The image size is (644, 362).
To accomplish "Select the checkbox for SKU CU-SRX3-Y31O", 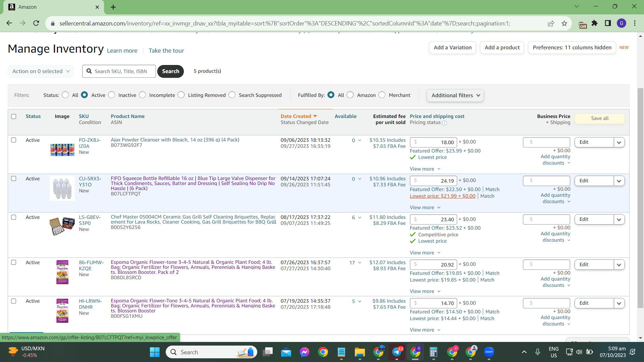I will click(x=14, y=179).
